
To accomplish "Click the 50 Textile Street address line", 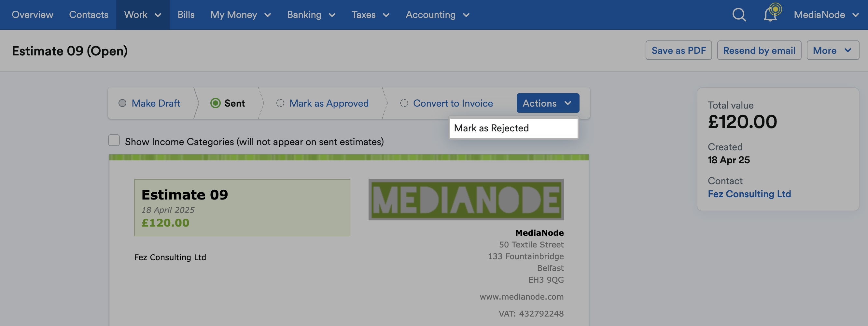I will pos(531,244).
